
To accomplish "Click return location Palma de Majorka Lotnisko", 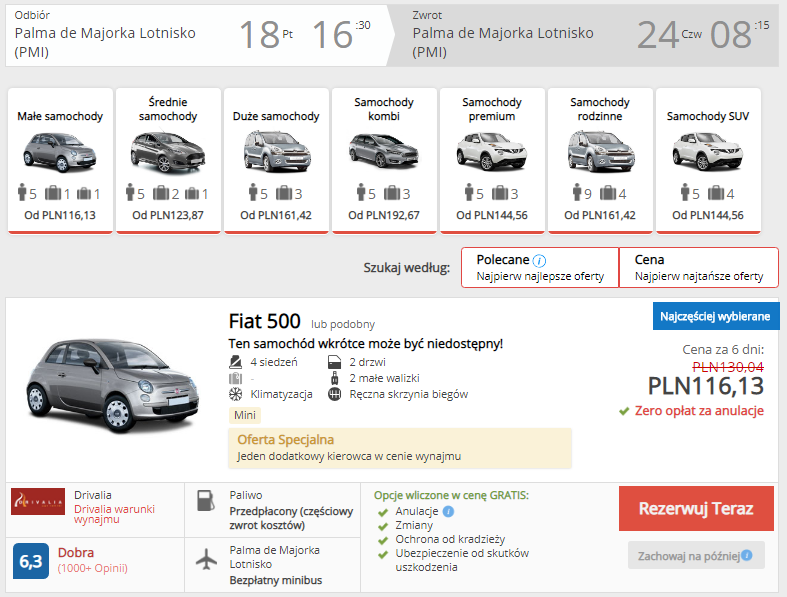I will 503,42.
